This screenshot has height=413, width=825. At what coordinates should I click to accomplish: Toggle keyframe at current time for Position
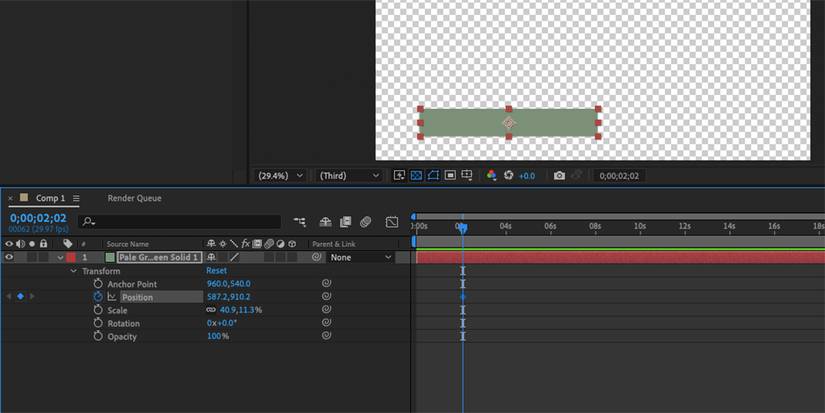[x=20, y=296]
